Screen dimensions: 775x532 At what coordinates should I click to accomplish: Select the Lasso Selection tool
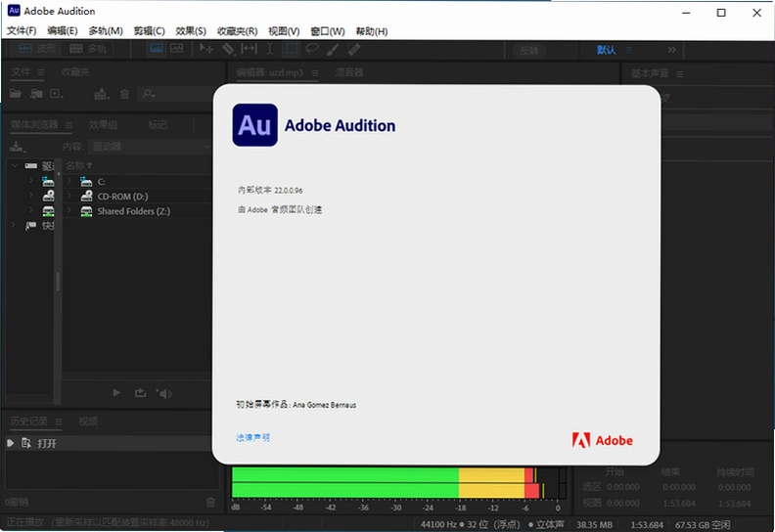tap(312, 49)
